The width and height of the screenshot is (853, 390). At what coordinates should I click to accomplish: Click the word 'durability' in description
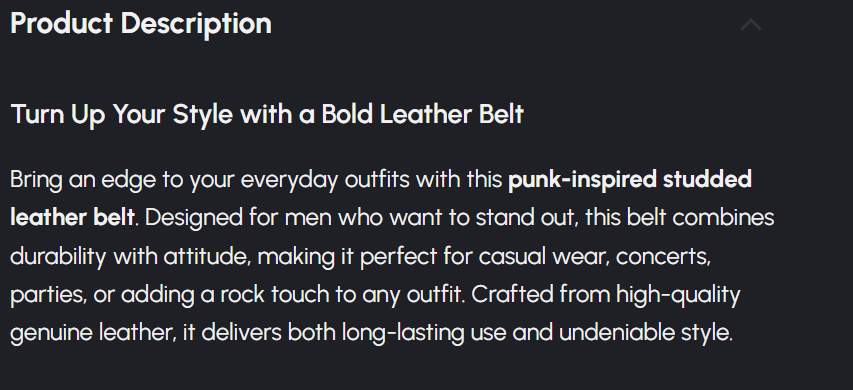(58, 256)
